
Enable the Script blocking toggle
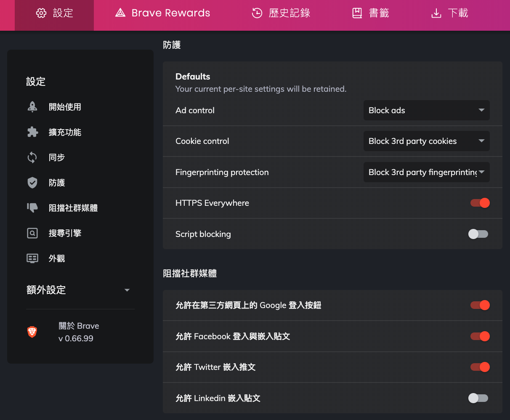click(x=478, y=234)
